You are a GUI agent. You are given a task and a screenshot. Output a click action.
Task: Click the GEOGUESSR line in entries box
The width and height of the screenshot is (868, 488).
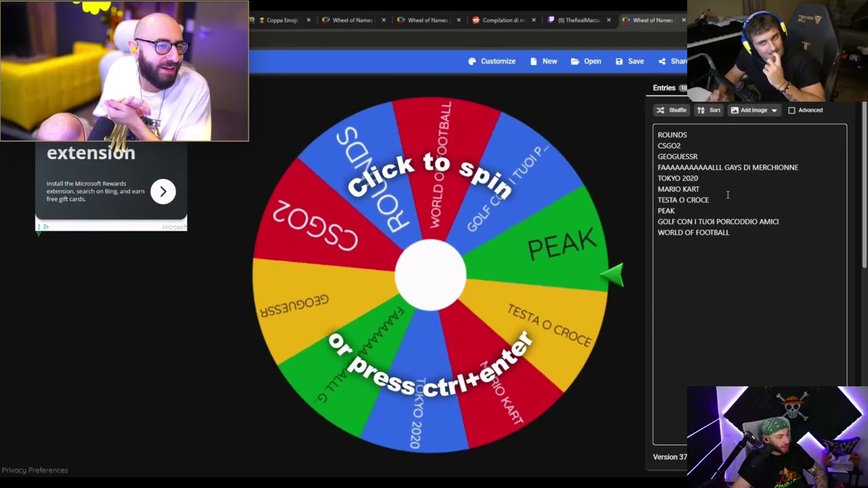pos(677,157)
